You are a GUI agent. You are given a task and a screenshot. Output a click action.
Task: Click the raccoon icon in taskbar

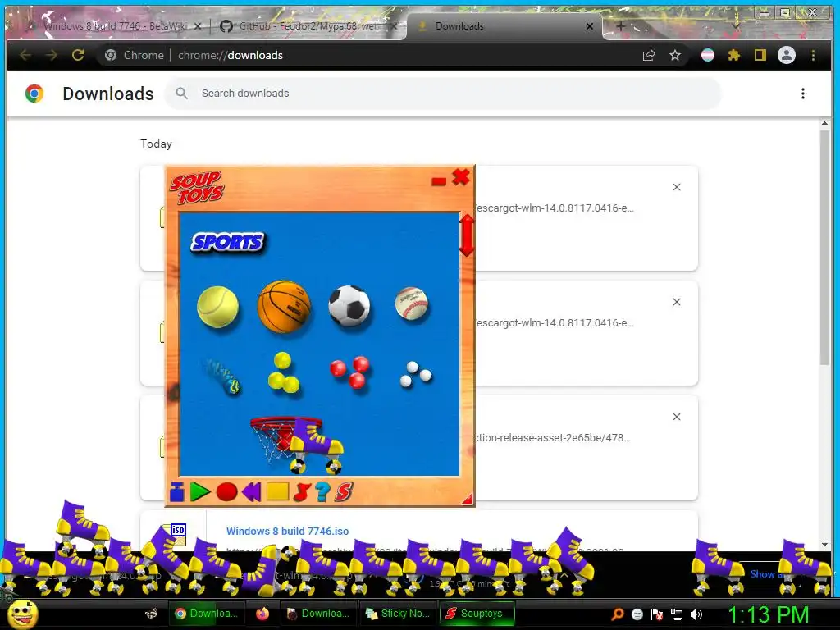pos(151,614)
